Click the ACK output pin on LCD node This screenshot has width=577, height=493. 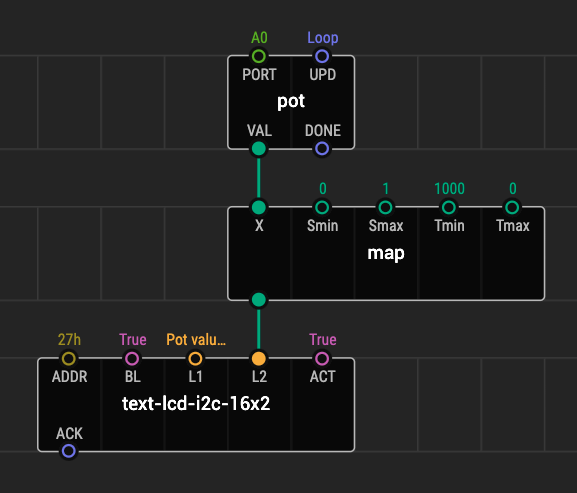[x=68, y=451]
